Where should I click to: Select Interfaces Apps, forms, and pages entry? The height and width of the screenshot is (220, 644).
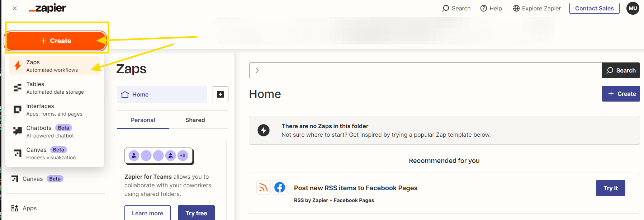(x=55, y=110)
